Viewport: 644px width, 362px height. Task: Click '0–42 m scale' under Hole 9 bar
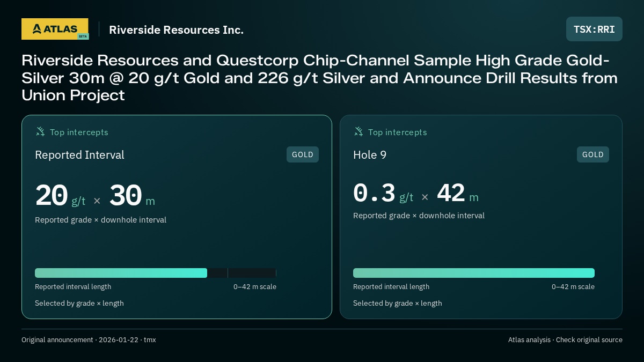(x=573, y=287)
